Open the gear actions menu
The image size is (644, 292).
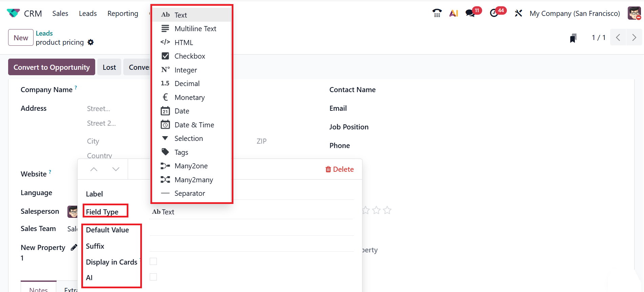pyautogui.click(x=90, y=42)
